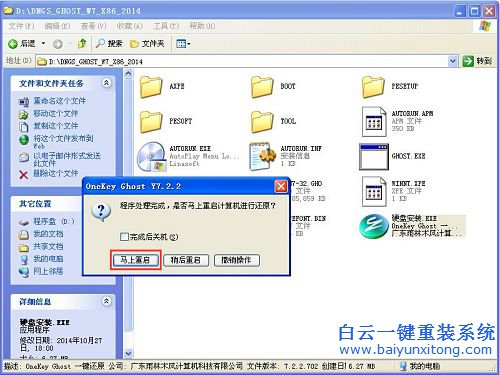This screenshot has width=500, height=375.
Task: Open the Edit menu
Action: click(x=57, y=26)
